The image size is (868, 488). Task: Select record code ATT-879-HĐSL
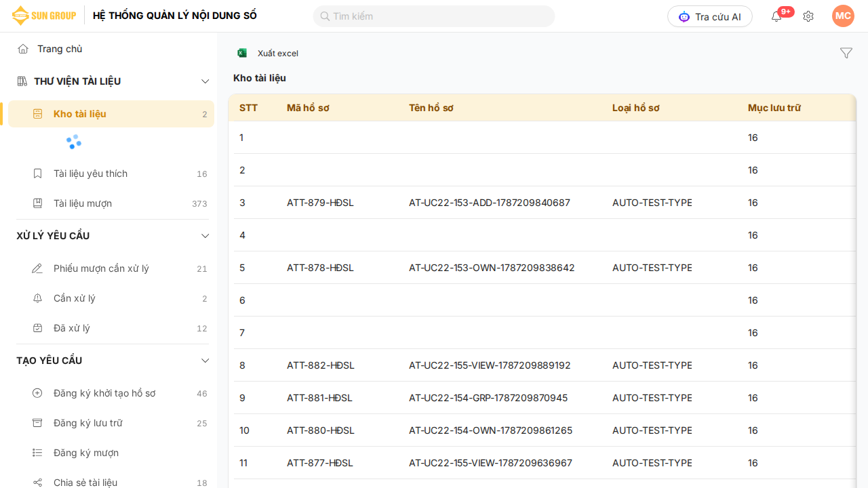pyautogui.click(x=320, y=203)
